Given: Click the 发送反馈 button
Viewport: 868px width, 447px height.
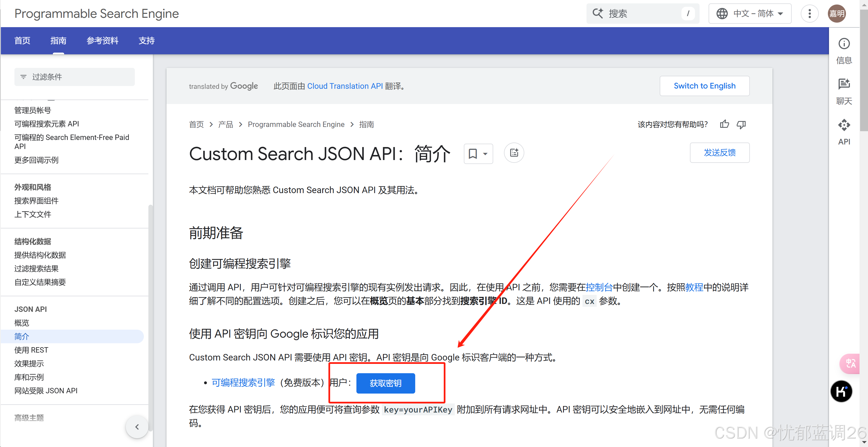Looking at the screenshot, I should click(719, 153).
